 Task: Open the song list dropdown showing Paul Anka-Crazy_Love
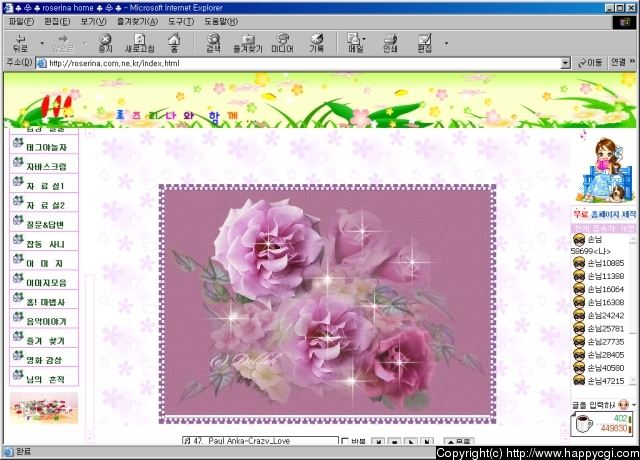[260, 441]
